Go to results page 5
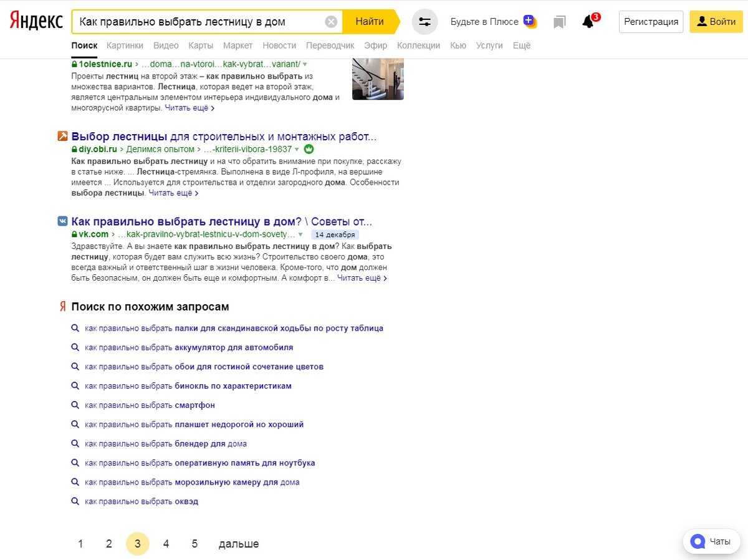This screenshot has width=748, height=560. 194,544
